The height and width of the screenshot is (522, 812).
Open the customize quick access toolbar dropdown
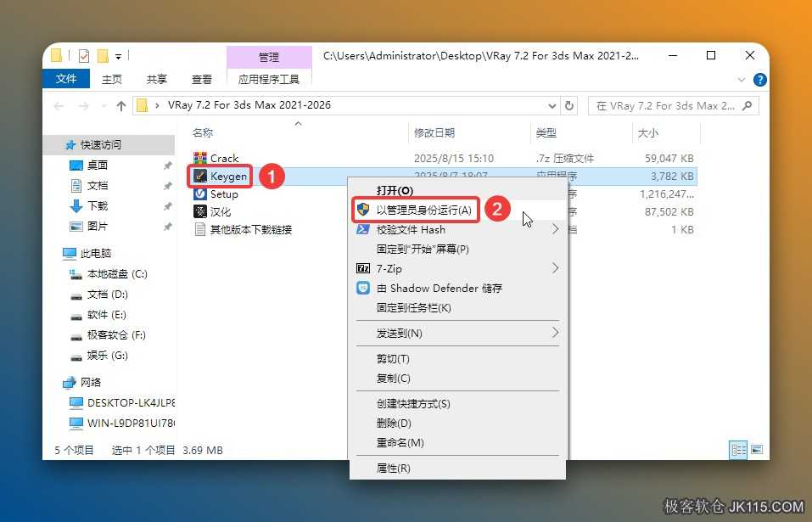point(118,56)
